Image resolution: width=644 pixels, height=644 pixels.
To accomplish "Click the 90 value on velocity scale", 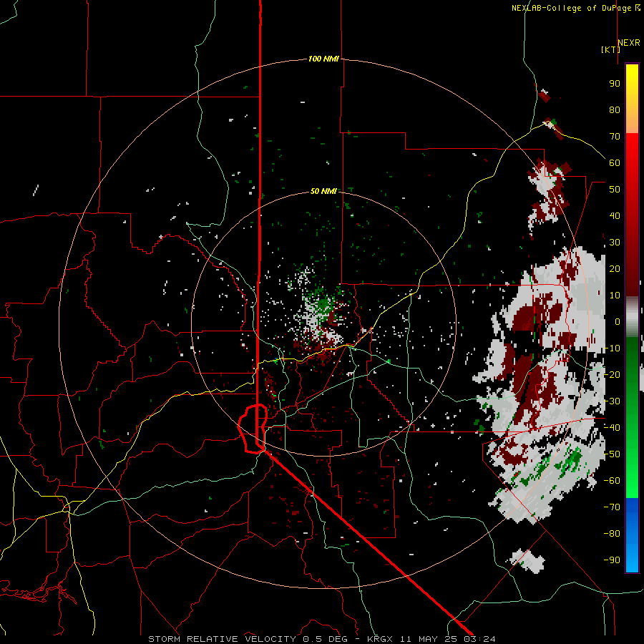I will [615, 84].
